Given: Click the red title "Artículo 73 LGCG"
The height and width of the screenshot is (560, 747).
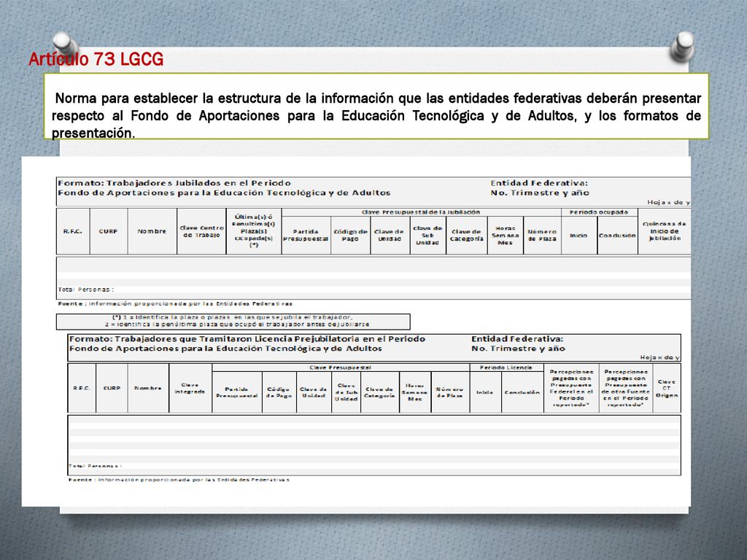Looking at the screenshot, I should [x=96, y=59].
